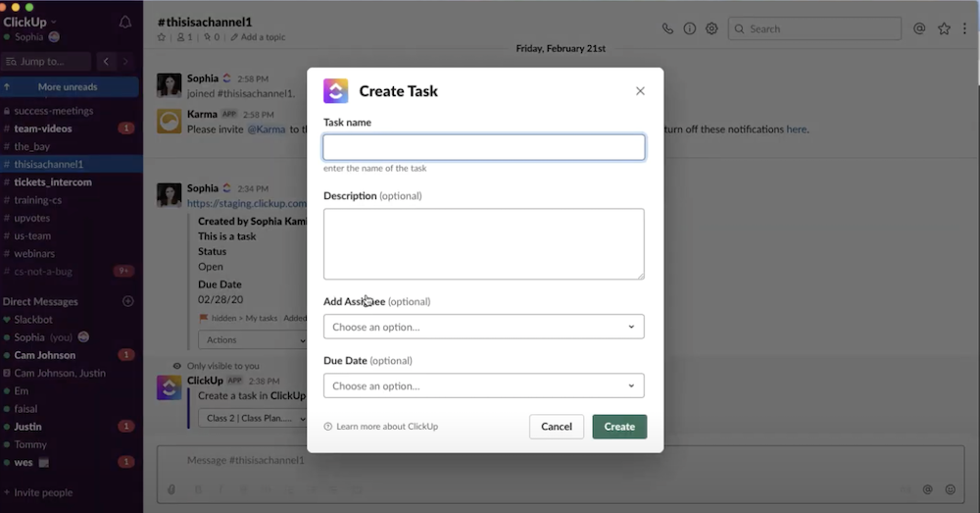Open channel details info icon

pos(689,28)
